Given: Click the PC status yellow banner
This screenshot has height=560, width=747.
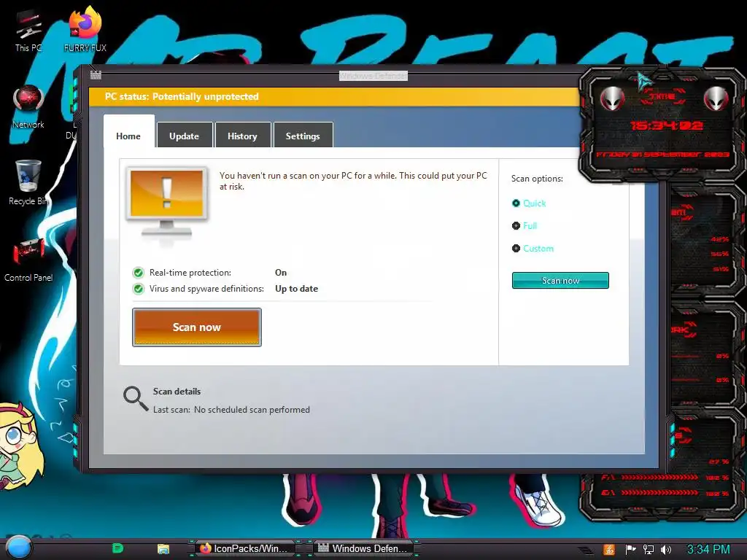Looking at the screenshot, I should click(x=334, y=97).
